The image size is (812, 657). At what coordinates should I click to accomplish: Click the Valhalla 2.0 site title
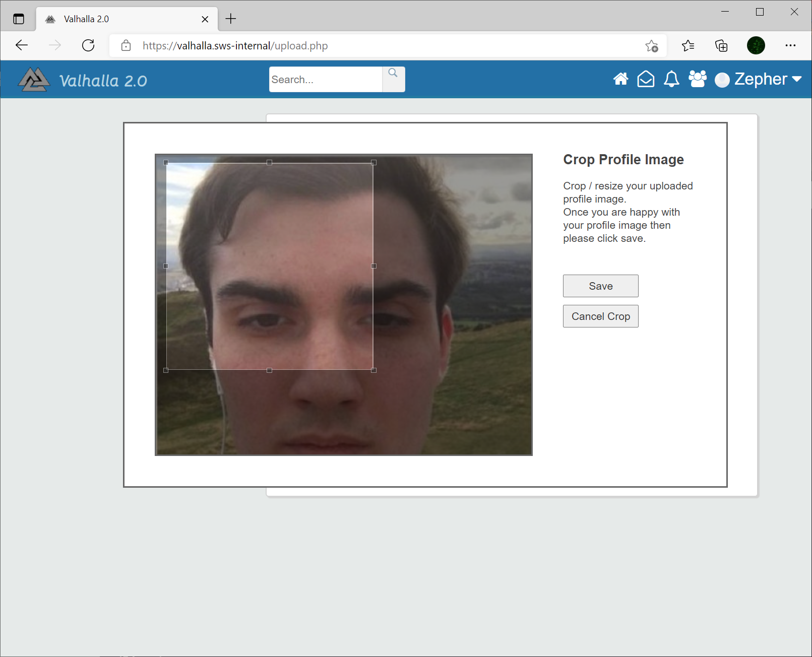click(x=103, y=81)
